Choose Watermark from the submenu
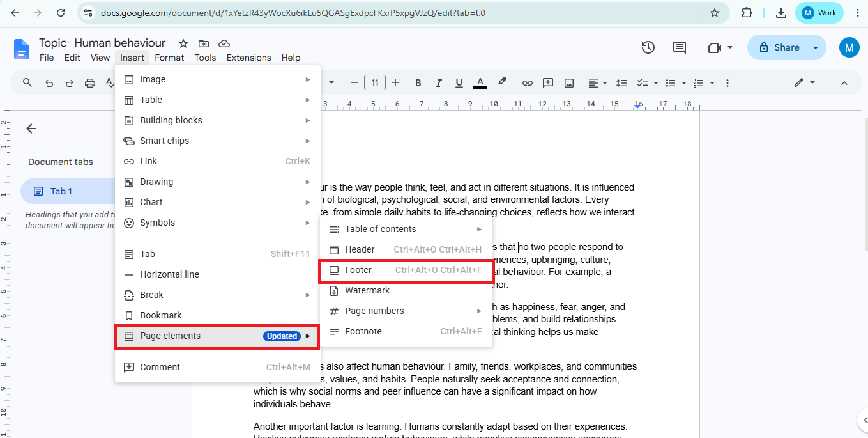This screenshot has height=438, width=868. click(406, 290)
